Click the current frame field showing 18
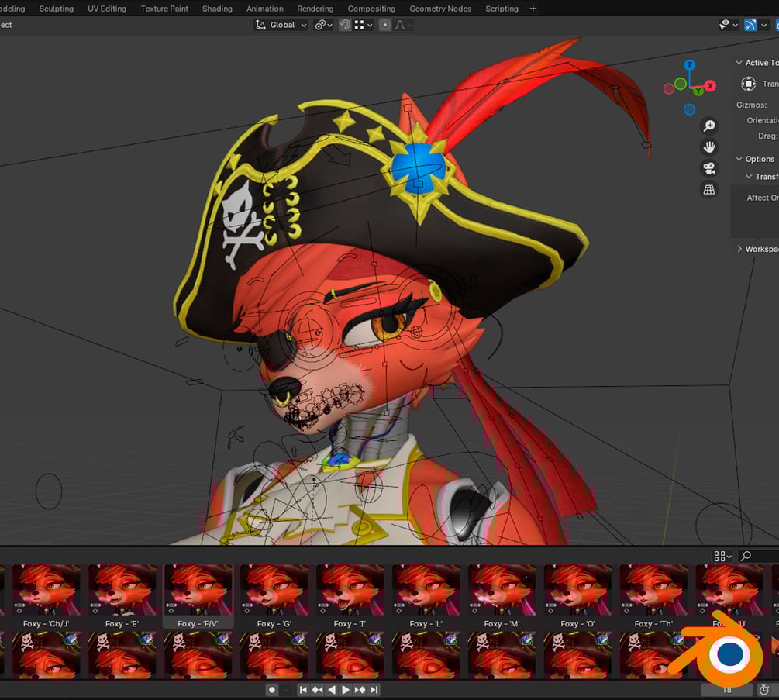 (x=727, y=690)
